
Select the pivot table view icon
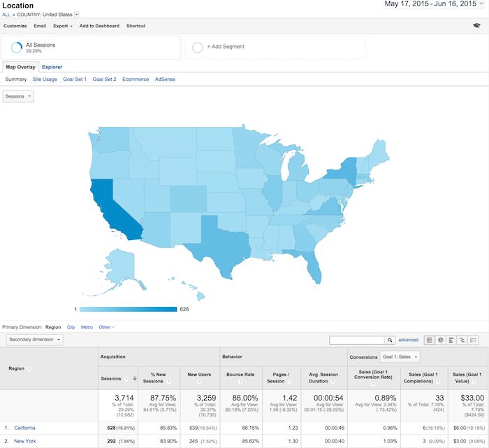(474, 340)
